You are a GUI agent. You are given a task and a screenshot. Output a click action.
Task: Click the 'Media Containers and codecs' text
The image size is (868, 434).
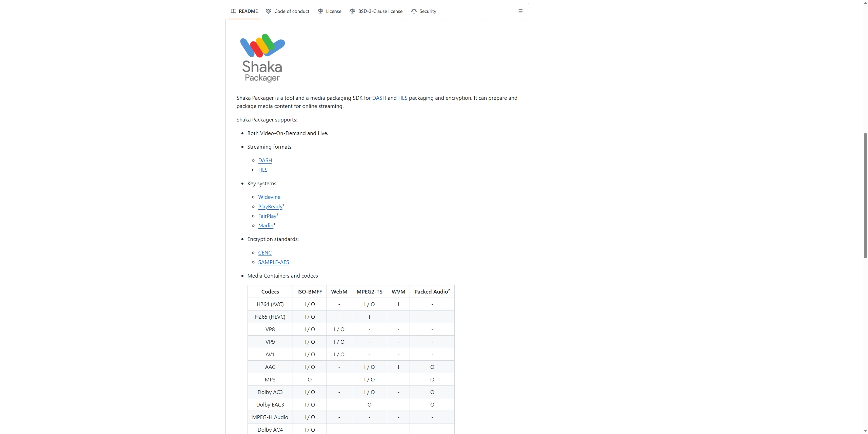[282, 276]
